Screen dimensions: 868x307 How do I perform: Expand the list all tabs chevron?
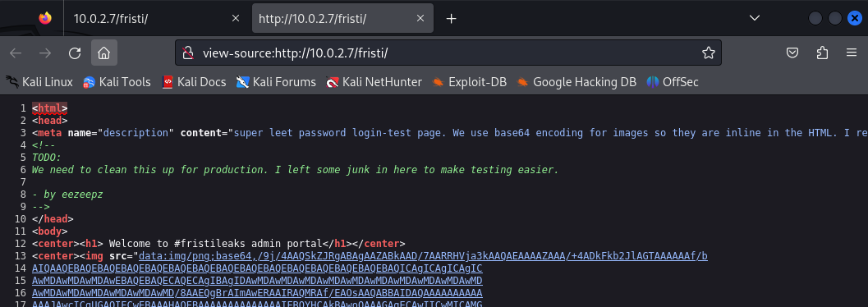point(754,18)
